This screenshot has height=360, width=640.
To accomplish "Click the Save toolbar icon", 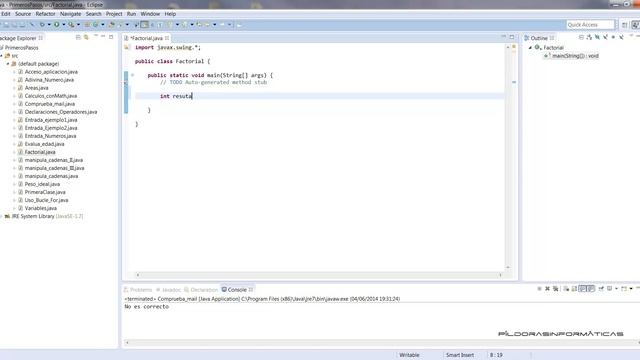I will tap(6, 24).
